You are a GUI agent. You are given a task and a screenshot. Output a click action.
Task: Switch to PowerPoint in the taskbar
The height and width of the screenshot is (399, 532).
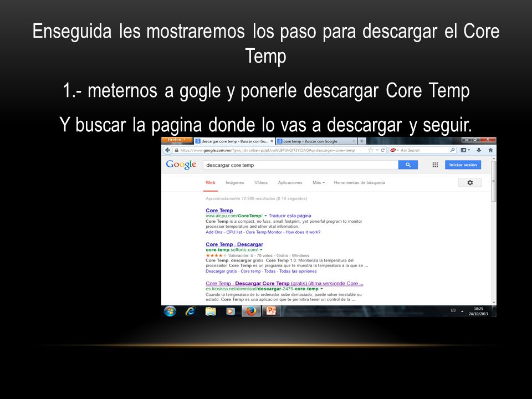[x=272, y=311]
